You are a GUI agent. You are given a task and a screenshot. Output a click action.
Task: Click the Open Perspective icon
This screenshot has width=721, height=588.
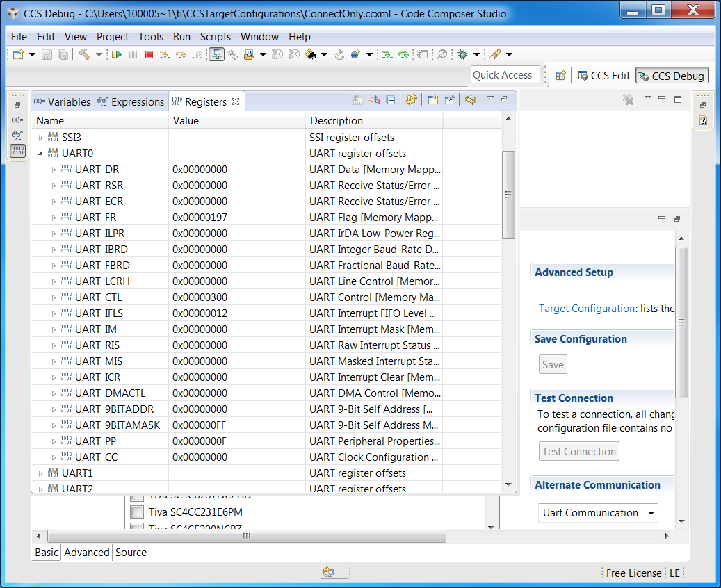(x=561, y=76)
